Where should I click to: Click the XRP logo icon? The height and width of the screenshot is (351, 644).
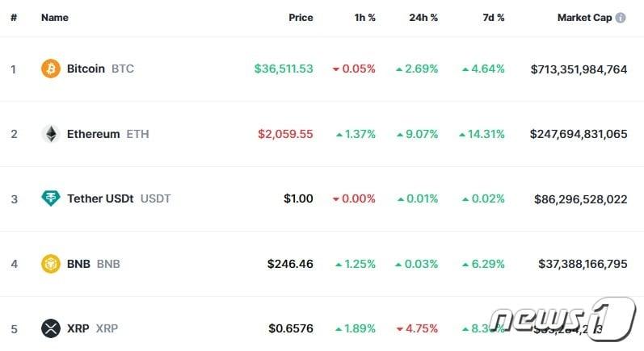point(51,328)
